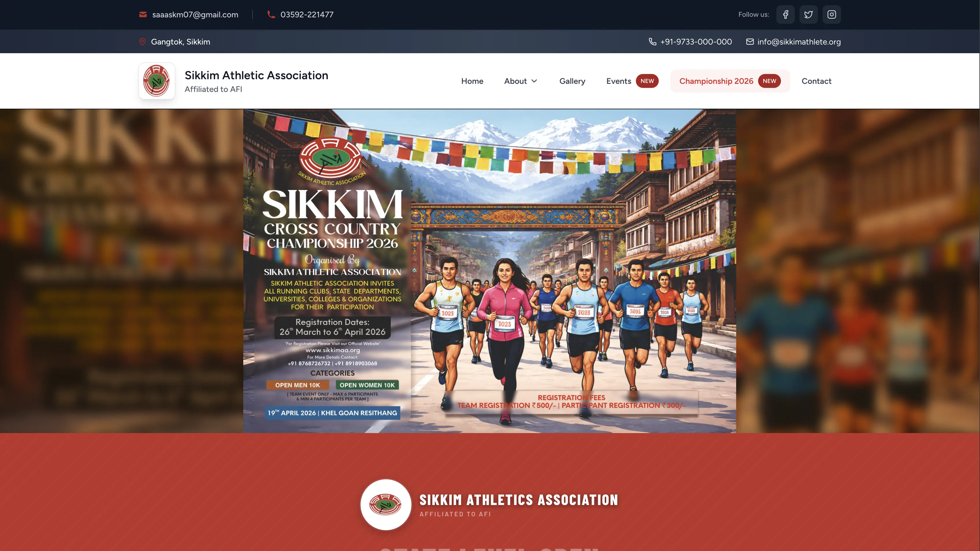This screenshot has width=980, height=551.
Task: Click the red envelope icon beside saaaskm07@gmail.com
Action: pyautogui.click(x=143, y=14)
